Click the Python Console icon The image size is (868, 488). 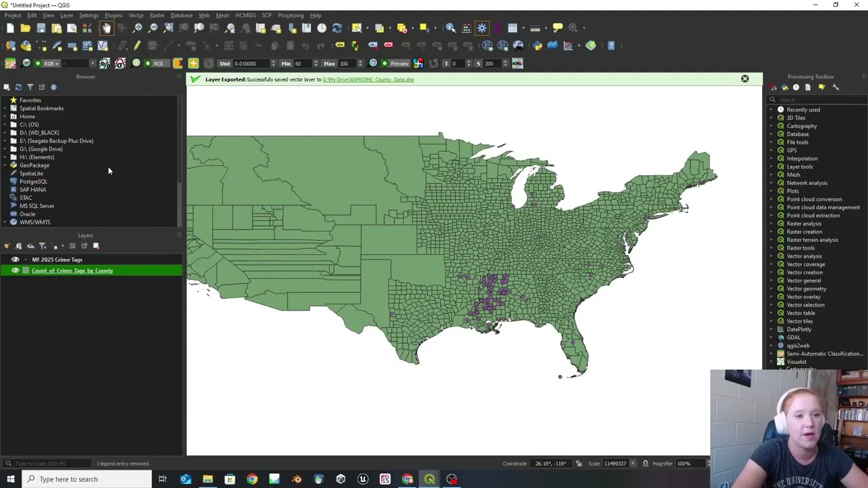(x=537, y=45)
